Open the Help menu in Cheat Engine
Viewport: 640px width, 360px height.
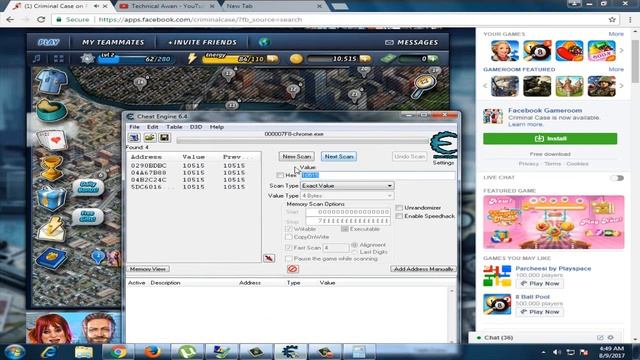(217, 127)
